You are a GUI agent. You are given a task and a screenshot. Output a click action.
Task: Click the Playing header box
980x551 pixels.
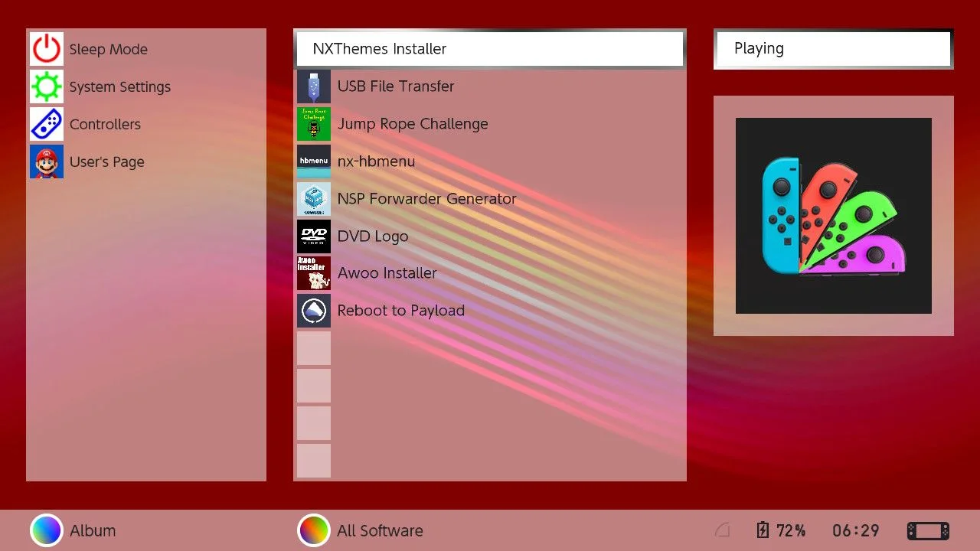pyautogui.click(x=833, y=49)
